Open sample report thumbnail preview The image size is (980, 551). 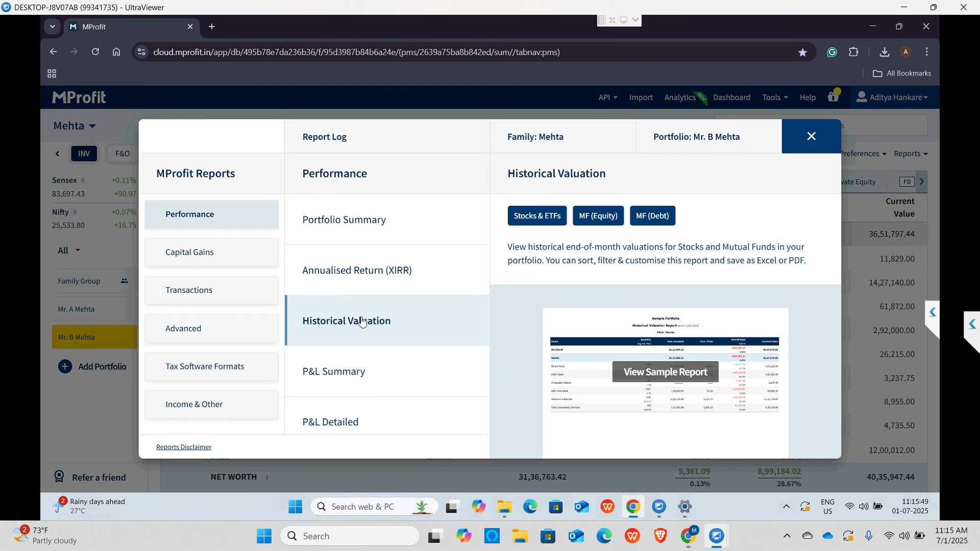665,383
